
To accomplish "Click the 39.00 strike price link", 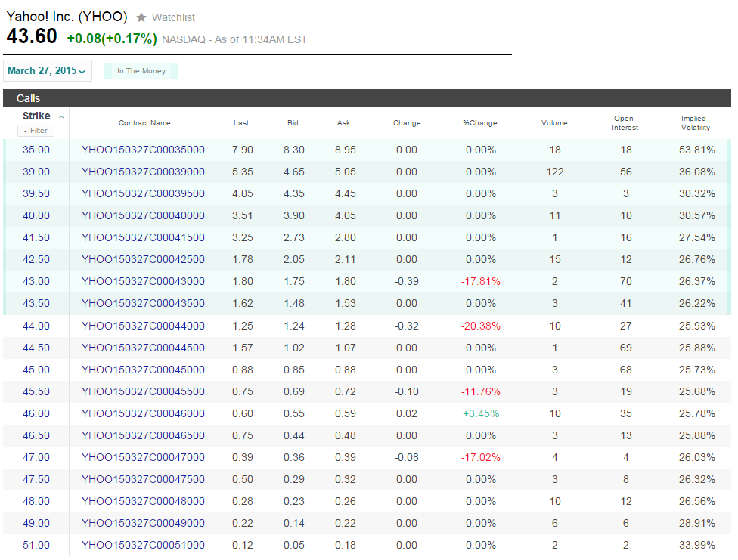I will click(x=36, y=172).
